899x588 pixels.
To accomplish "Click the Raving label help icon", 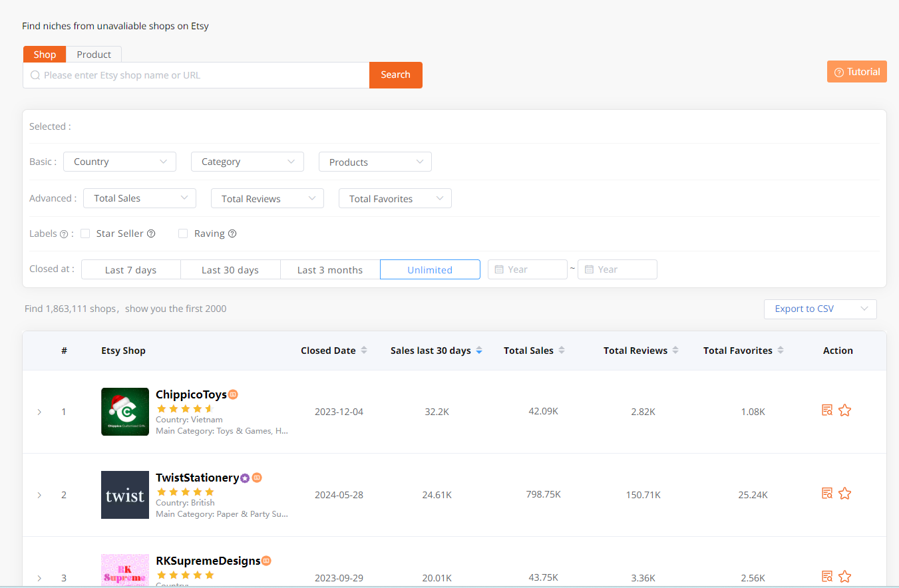I will (x=232, y=233).
